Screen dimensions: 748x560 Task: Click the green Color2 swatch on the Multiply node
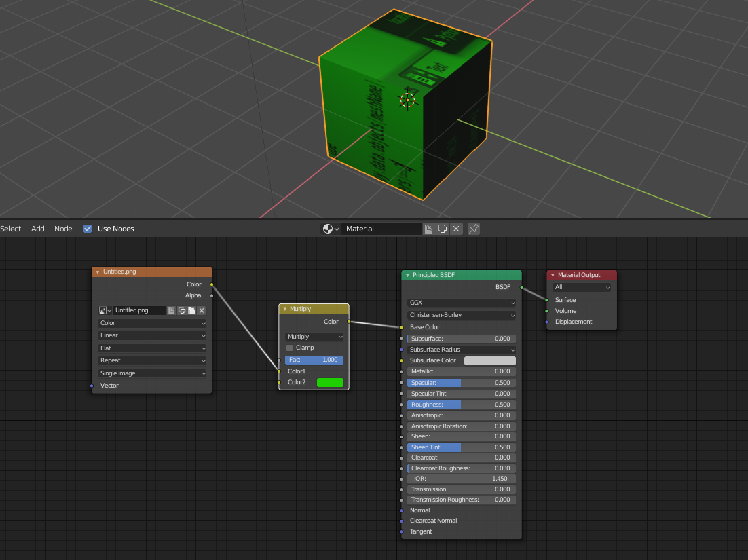coord(330,382)
